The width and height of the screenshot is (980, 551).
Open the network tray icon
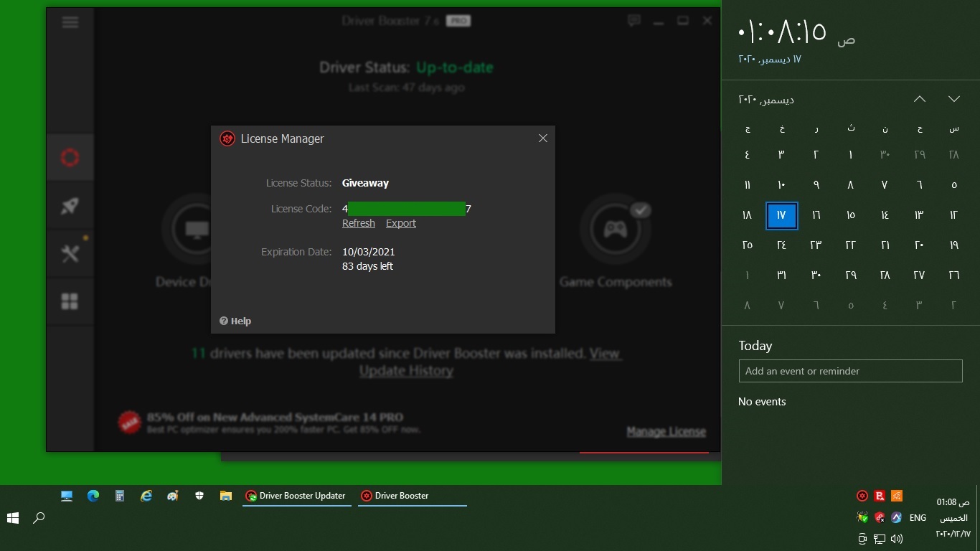880,539
